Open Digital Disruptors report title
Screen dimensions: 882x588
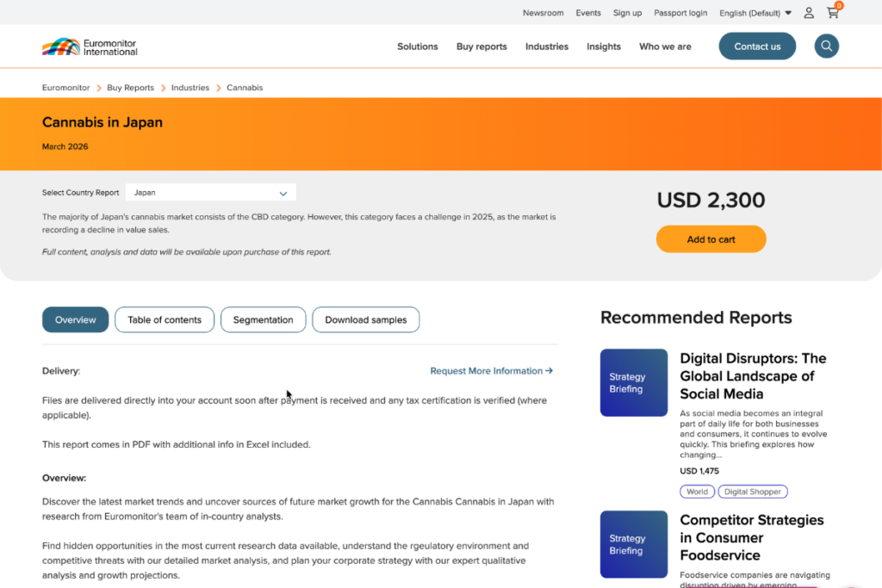pos(753,376)
